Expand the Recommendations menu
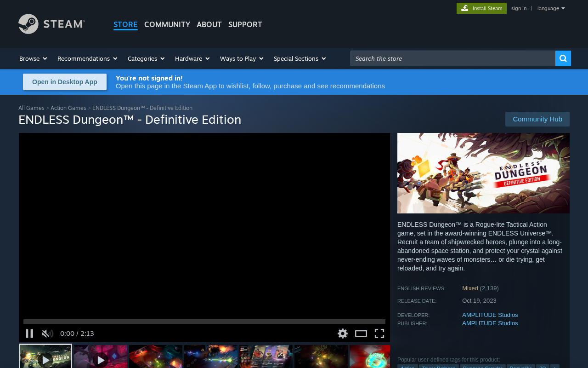 pyautogui.click(x=87, y=58)
